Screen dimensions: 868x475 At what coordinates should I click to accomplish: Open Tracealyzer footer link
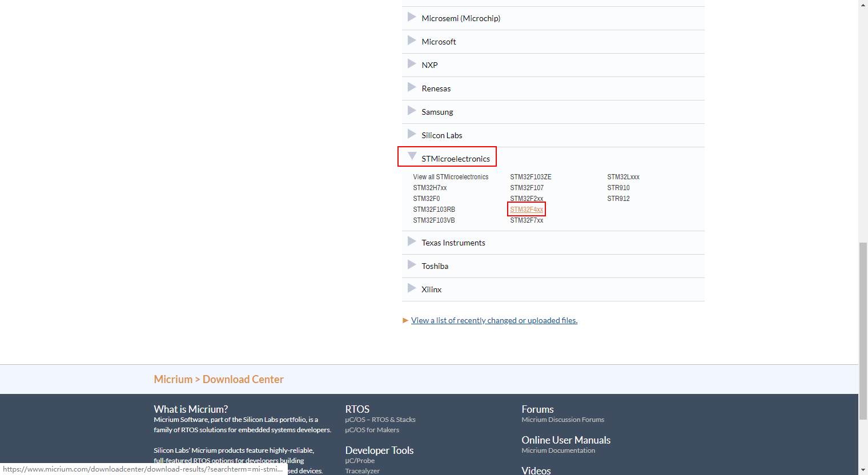point(362,471)
